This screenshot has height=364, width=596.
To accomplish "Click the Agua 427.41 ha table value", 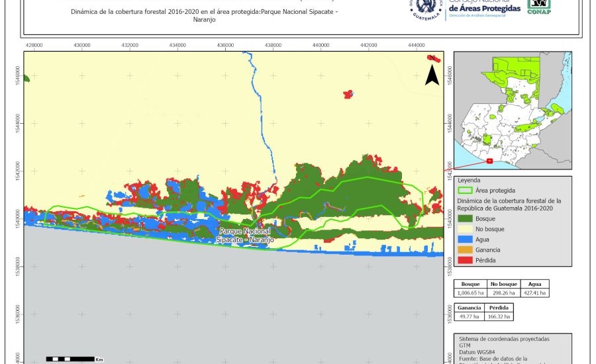I will click(535, 292).
